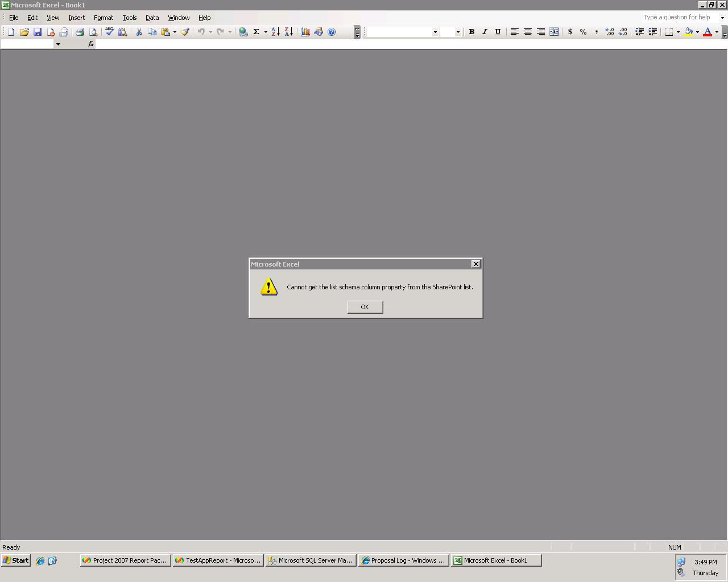Screen dimensions: 728x582
Task: Click the Format Painter brush icon
Action: [185, 32]
